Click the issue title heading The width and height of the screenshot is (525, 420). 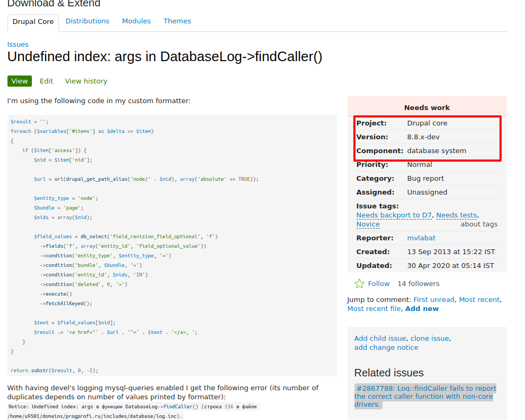[x=165, y=56]
